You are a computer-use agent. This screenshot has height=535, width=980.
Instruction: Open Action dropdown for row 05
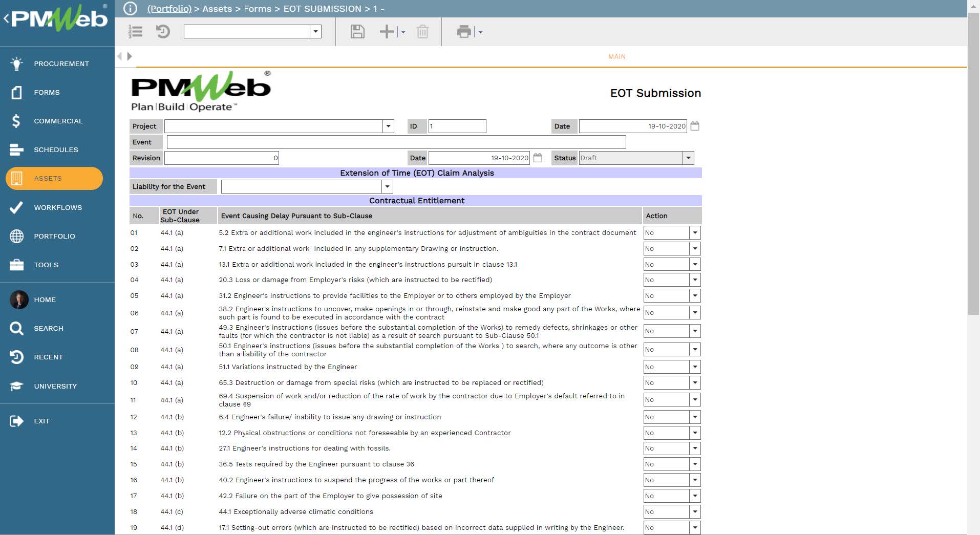(695, 295)
